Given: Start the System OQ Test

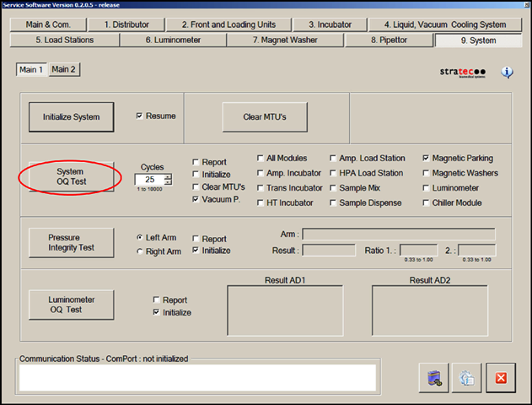Looking at the screenshot, I should point(70,177).
